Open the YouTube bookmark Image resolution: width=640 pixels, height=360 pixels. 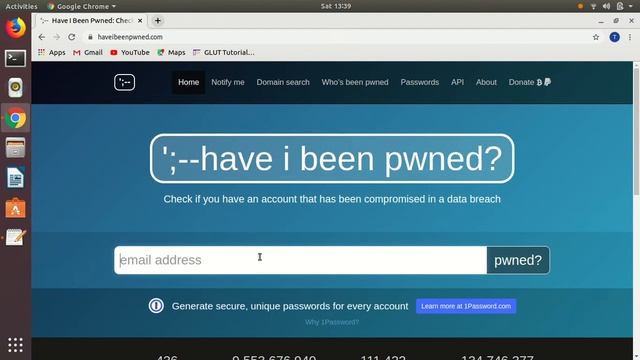(130, 52)
